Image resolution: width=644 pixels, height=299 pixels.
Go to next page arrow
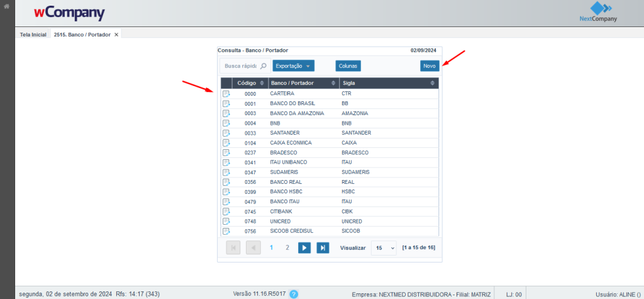click(304, 248)
